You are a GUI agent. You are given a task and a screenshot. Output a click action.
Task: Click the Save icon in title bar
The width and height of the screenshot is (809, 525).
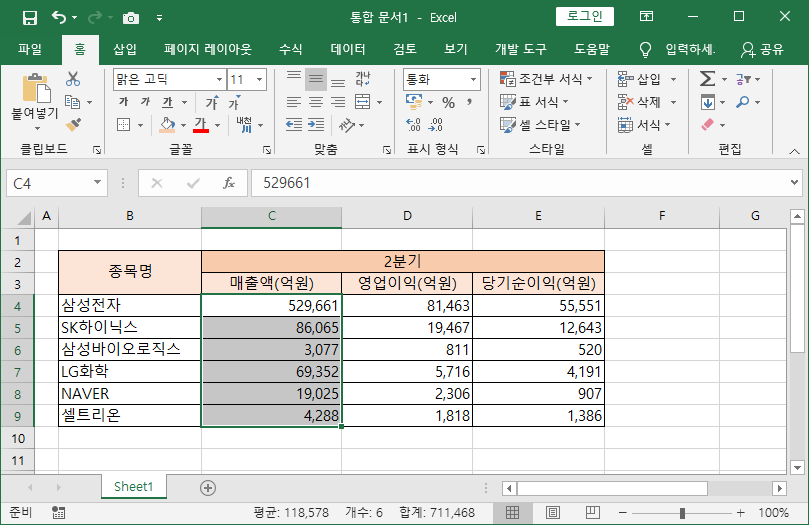(30, 18)
